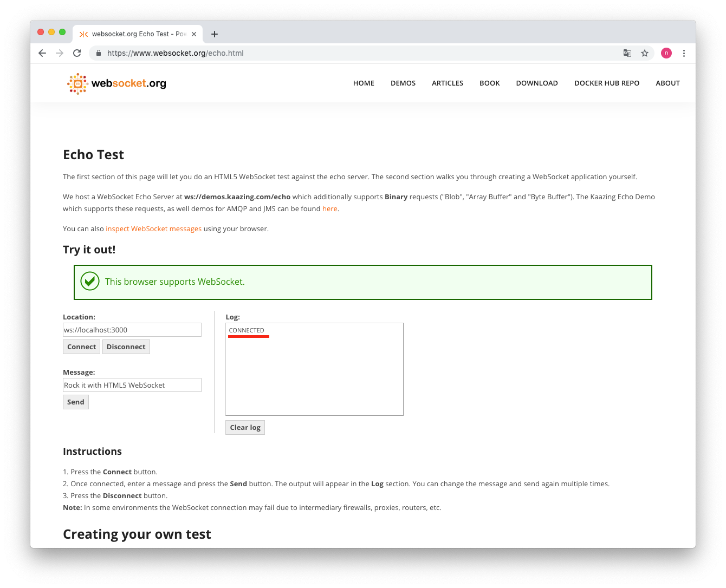
Task: Click the Connect button
Action: 81,347
